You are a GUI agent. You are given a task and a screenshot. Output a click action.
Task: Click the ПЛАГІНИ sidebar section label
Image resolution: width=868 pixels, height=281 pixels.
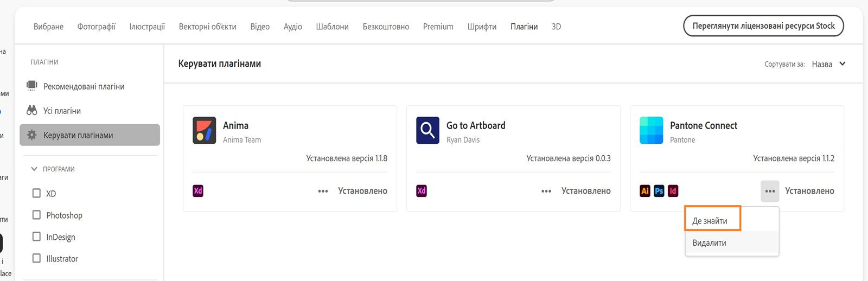tap(44, 62)
